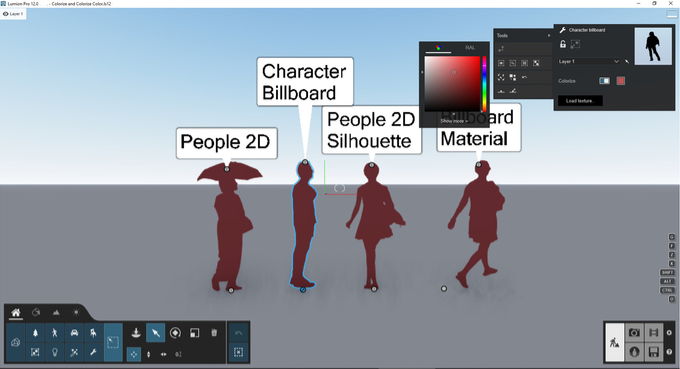Click the Load texture button
680x369 pixels.
[580, 101]
